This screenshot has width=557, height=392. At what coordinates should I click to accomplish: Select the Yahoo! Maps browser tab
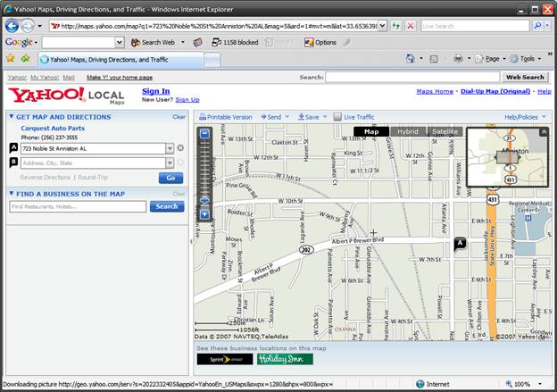(x=121, y=60)
